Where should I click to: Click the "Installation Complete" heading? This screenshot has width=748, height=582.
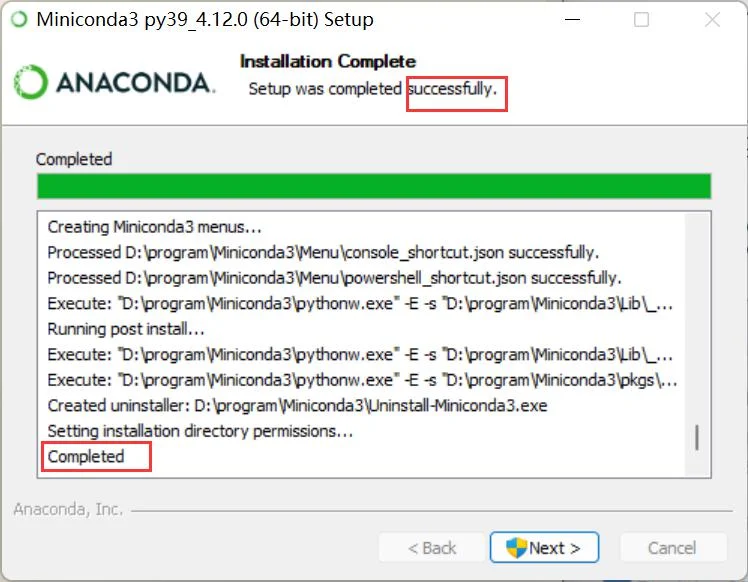[327, 62]
